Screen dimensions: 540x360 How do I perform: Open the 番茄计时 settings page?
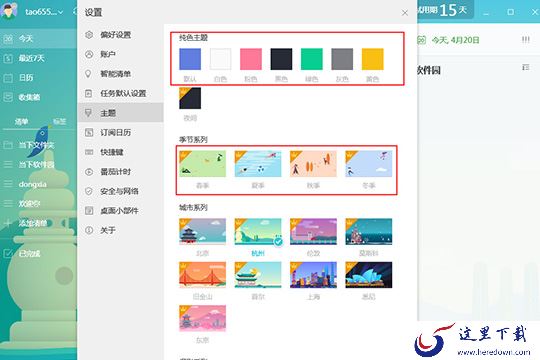tap(120, 172)
